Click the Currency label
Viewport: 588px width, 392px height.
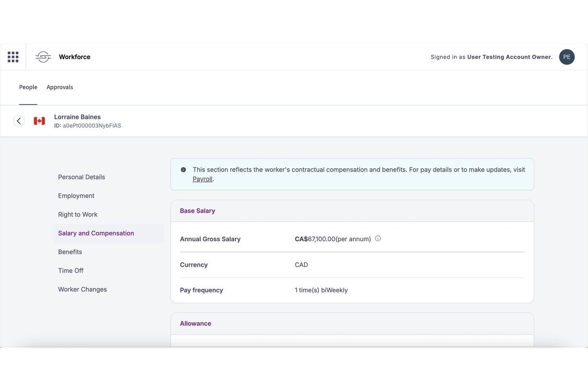[194, 265]
